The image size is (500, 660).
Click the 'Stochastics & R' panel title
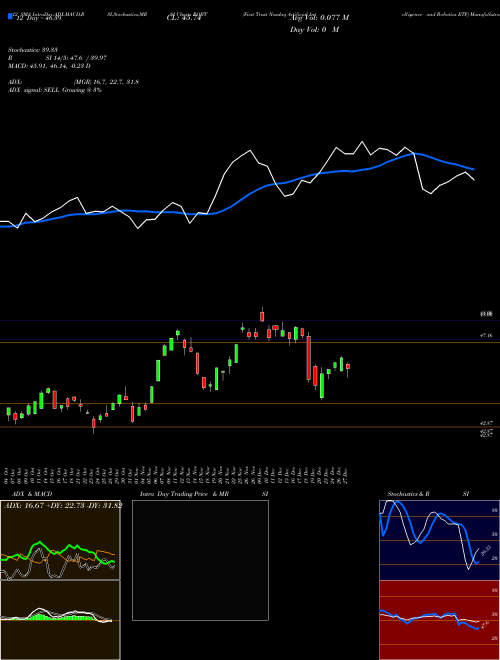click(409, 494)
